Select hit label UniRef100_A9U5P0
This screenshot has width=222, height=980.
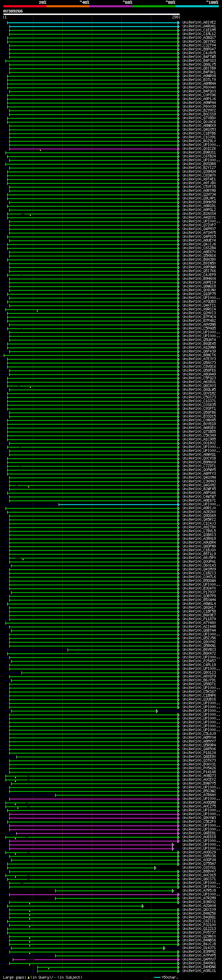pos(199,558)
